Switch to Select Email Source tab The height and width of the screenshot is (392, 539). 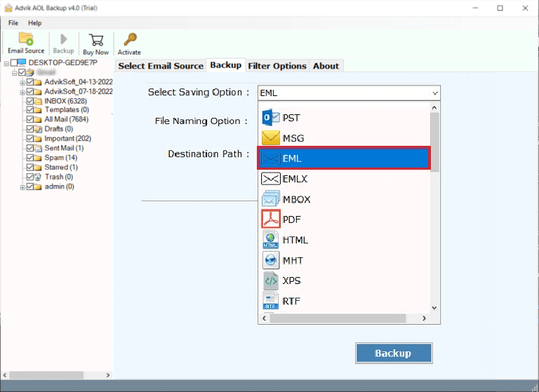point(161,66)
